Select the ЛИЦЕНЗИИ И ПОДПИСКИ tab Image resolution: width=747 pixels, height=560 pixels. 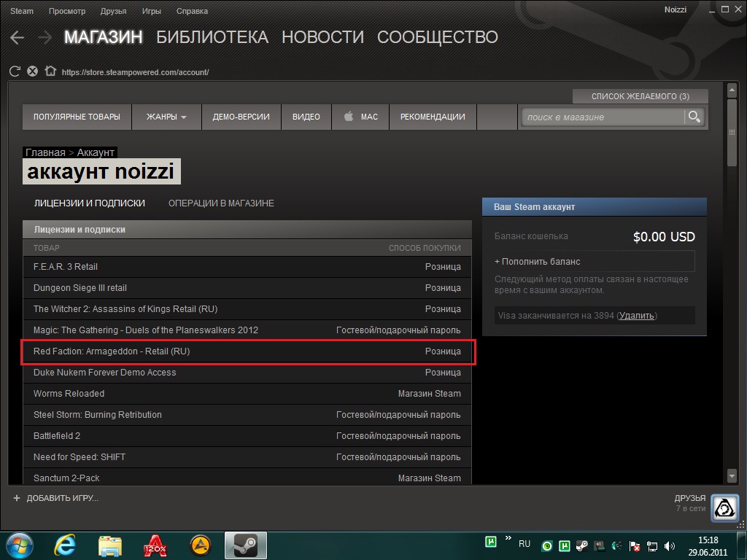pyautogui.click(x=90, y=203)
